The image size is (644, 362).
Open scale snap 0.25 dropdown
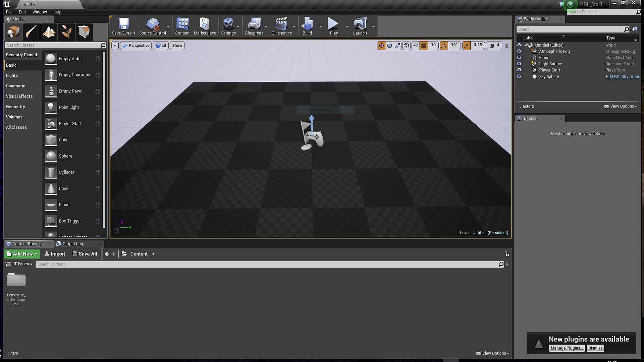tap(478, 46)
